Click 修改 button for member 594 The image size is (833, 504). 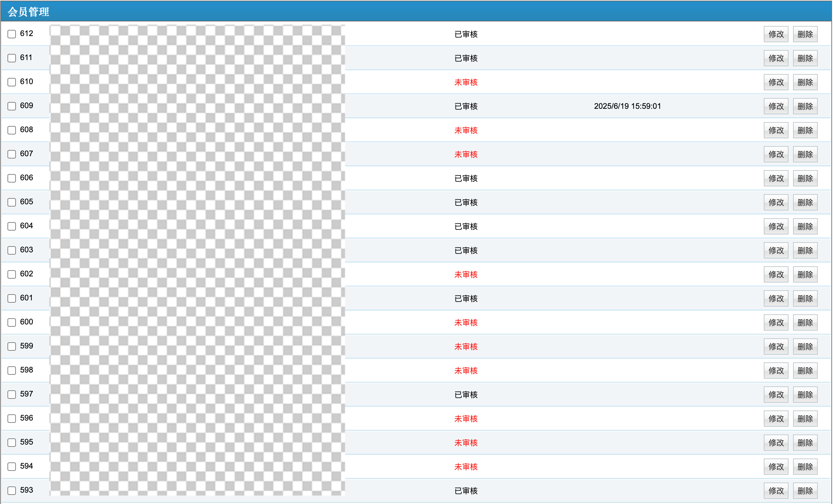point(775,466)
